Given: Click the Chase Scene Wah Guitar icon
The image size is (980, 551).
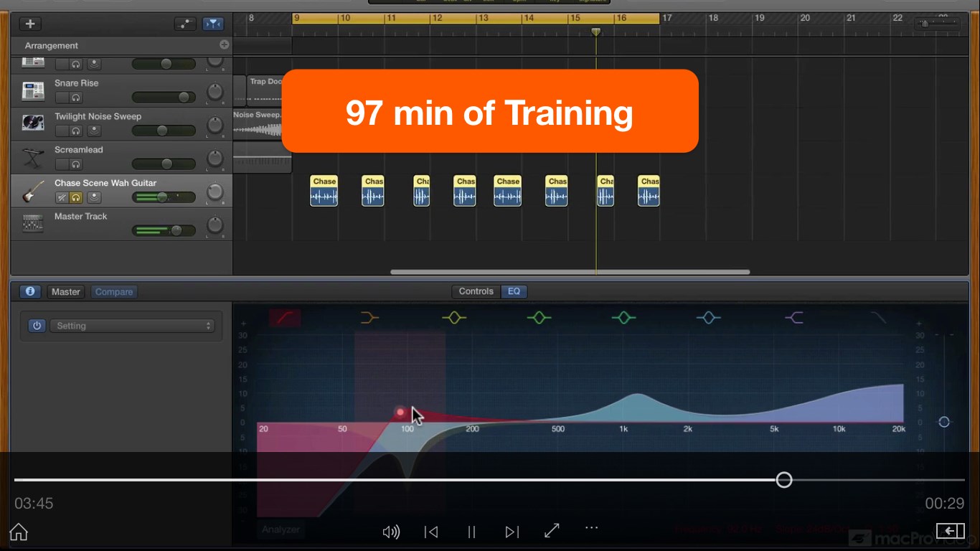Looking at the screenshot, I should 32,191.
